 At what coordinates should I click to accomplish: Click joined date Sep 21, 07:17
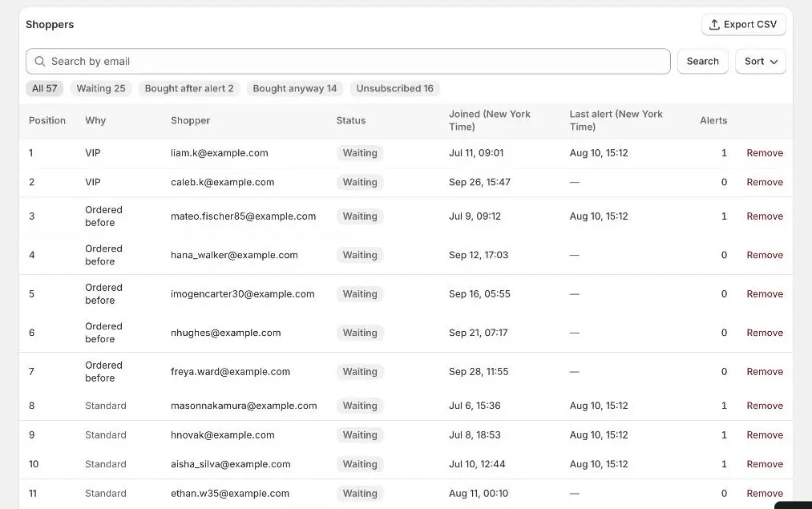coord(478,333)
